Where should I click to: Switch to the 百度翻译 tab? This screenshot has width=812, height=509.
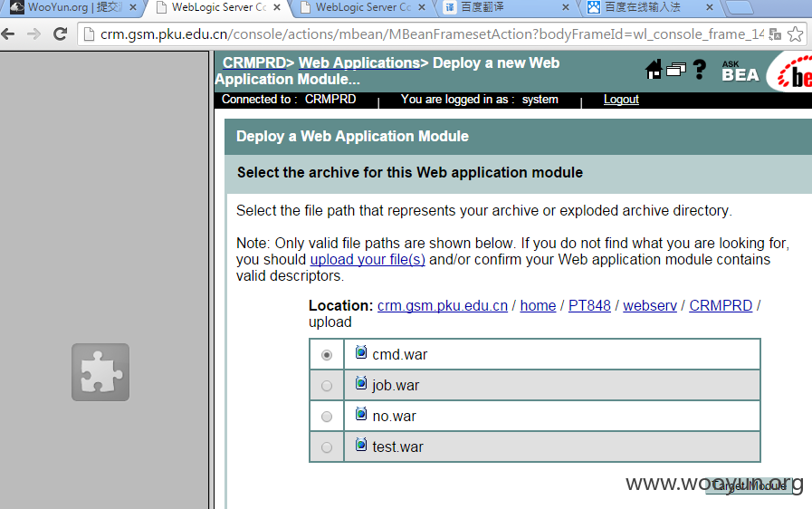pos(506,8)
